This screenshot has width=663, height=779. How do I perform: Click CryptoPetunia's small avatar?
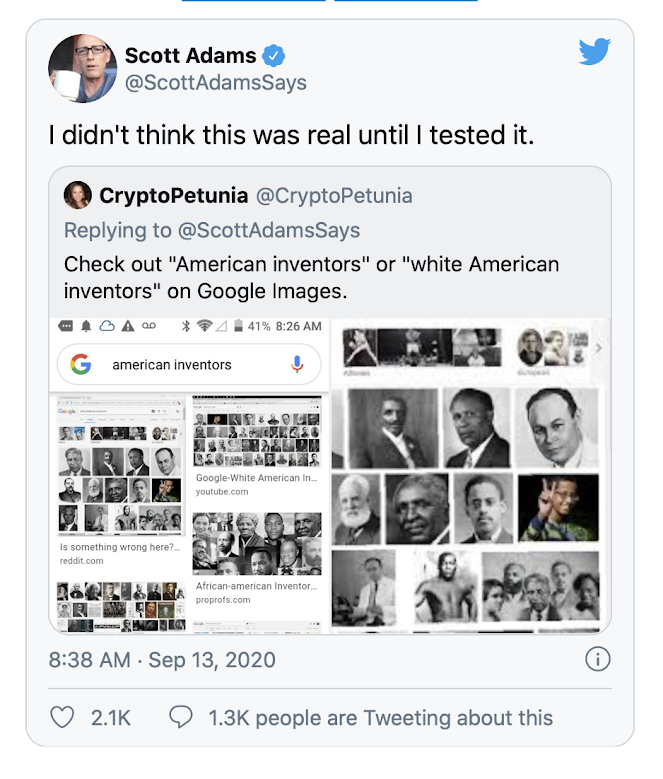pos(77,195)
